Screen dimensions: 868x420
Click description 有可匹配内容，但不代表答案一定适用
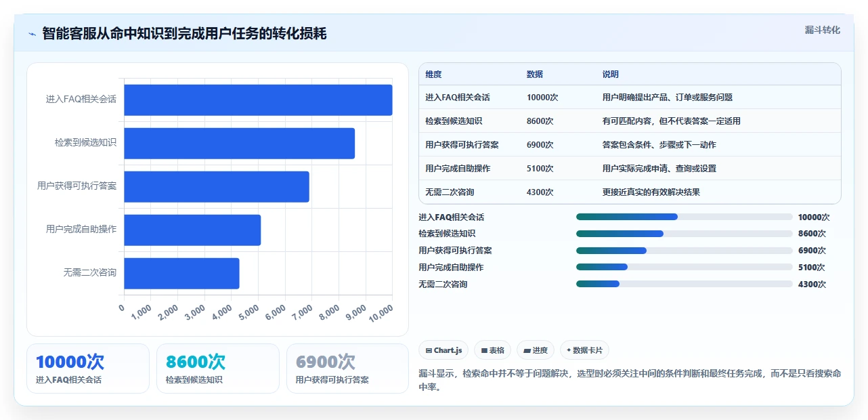(x=671, y=121)
